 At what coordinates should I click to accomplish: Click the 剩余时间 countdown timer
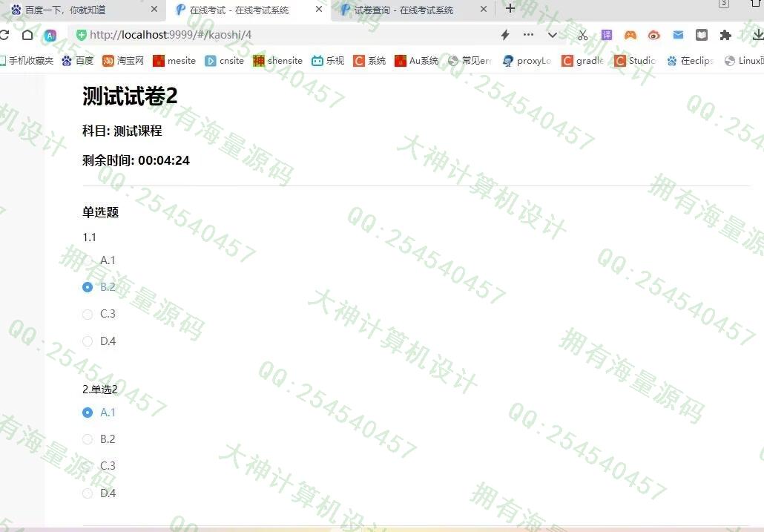point(136,160)
